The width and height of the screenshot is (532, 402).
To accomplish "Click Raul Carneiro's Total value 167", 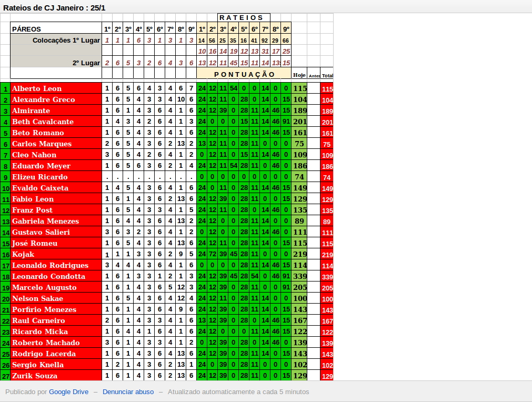I will [x=327, y=321].
